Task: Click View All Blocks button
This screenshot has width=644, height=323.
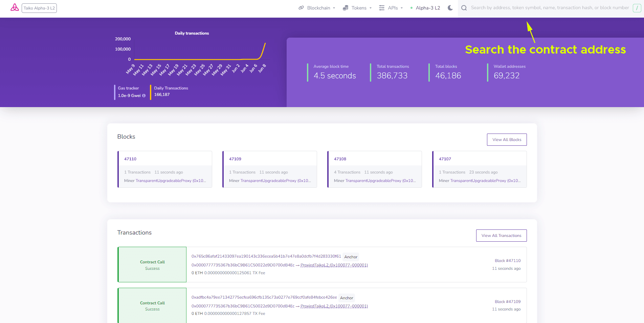Action: click(x=507, y=140)
